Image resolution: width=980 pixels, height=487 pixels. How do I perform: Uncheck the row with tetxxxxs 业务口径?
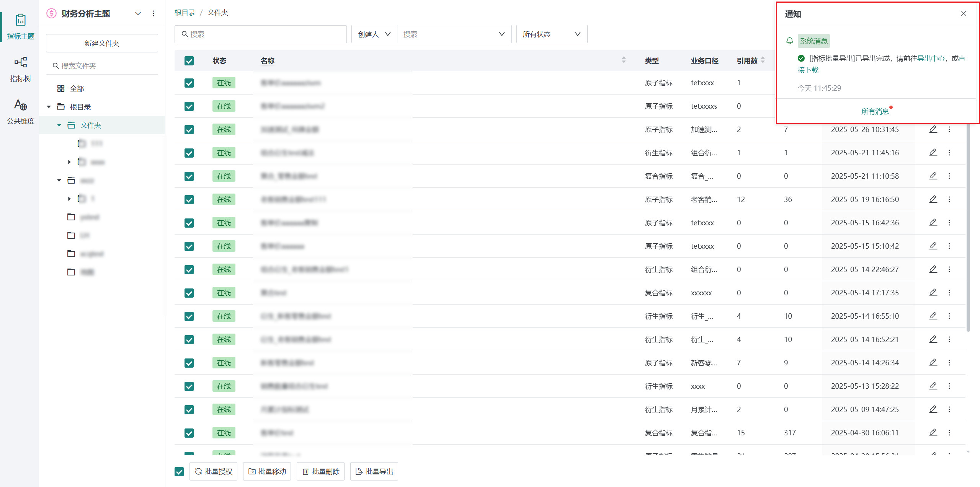point(189,106)
